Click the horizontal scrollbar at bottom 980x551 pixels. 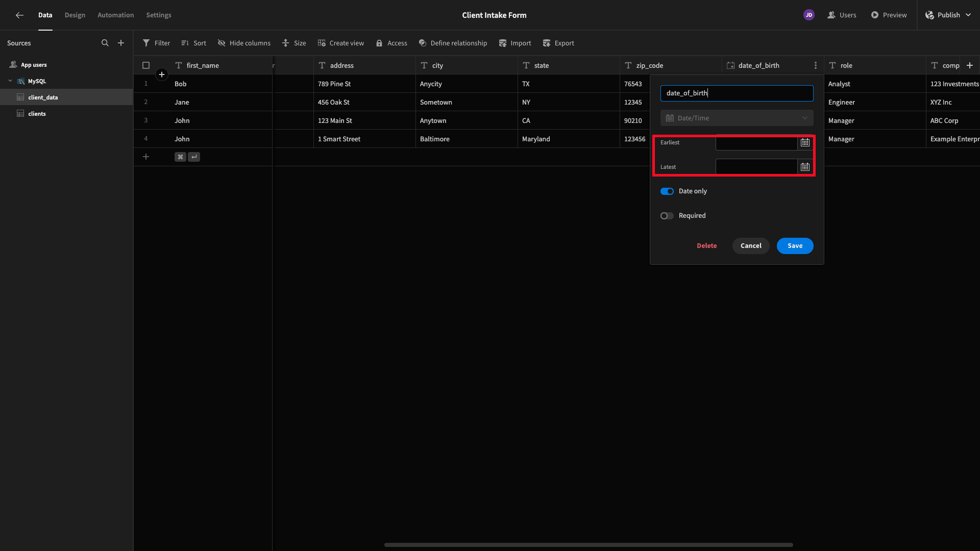click(x=589, y=545)
